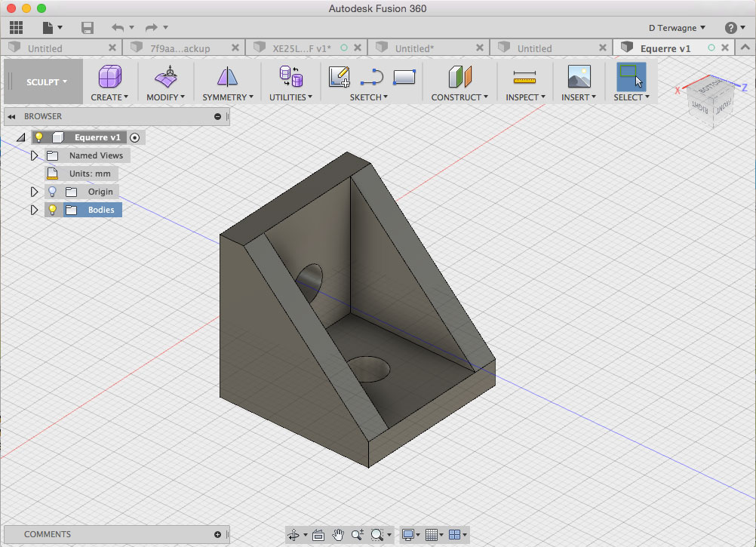This screenshot has width=756, height=547.
Task: Save the design with floppy icon
Action: click(88, 27)
